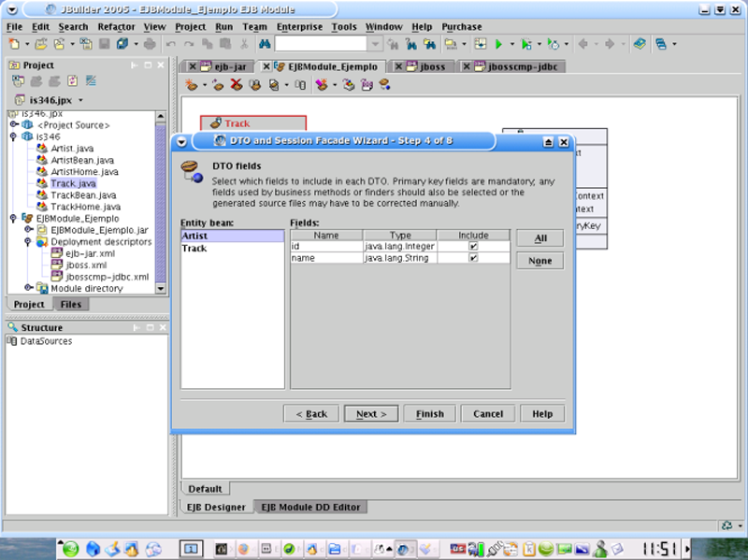Viewport: 748px width, 560px height.
Task: Collapse the Deployment descriptors tree node
Action: click(29, 241)
